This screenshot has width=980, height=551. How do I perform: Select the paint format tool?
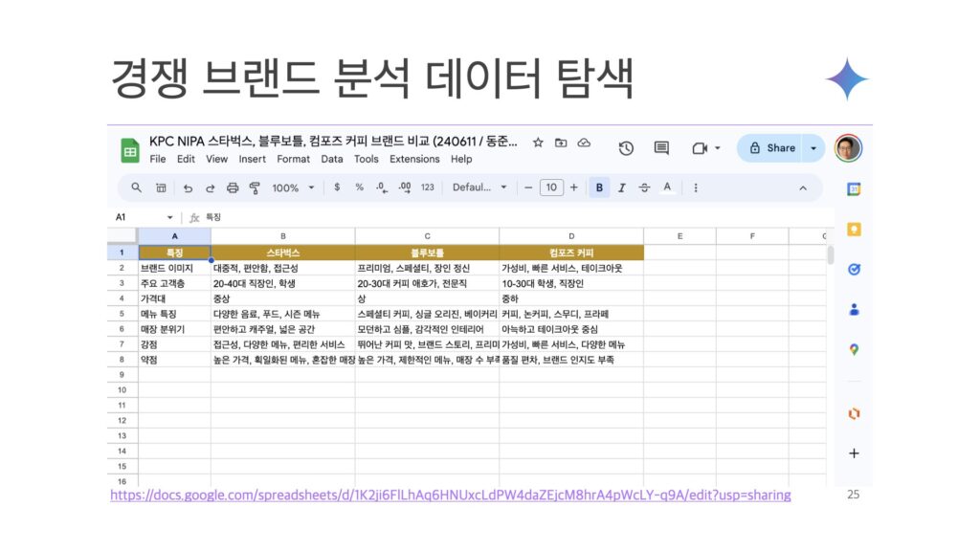255,187
